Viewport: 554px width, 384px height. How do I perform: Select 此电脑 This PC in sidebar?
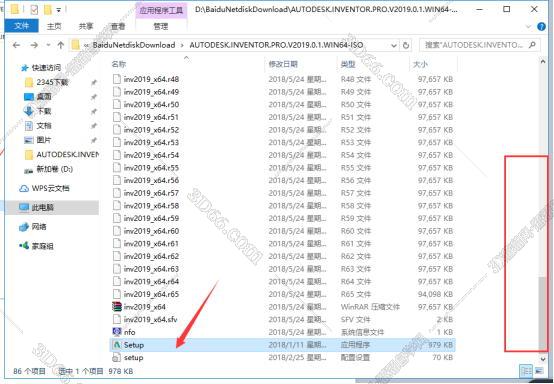click(42, 207)
